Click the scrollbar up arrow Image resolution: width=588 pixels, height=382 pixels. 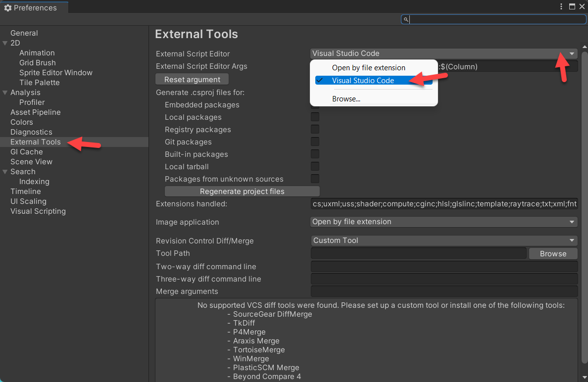[584, 47]
